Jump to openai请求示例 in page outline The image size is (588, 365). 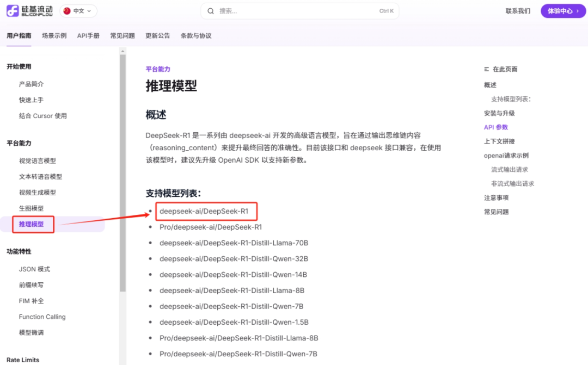coord(506,155)
